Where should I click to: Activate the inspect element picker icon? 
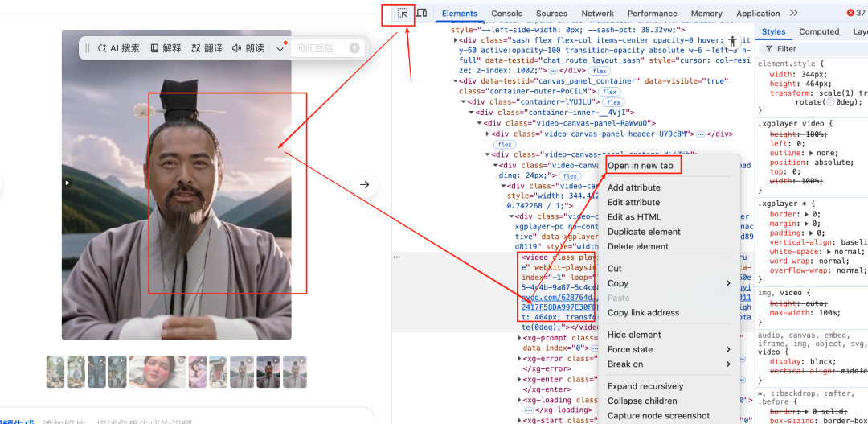(x=403, y=14)
